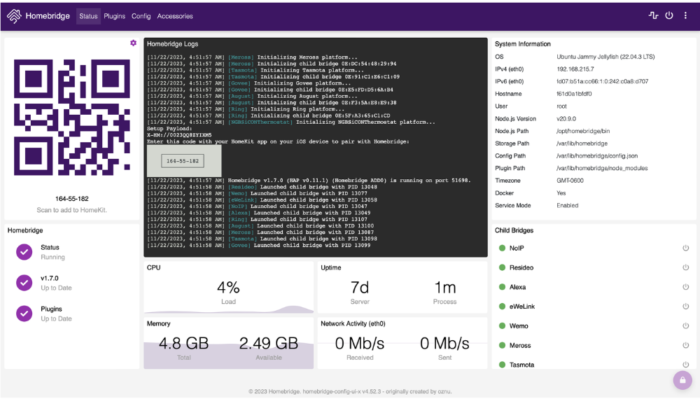The image size is (700, 420).
Task: Open the three-dot overflow menu
Action: coord(685,16)
